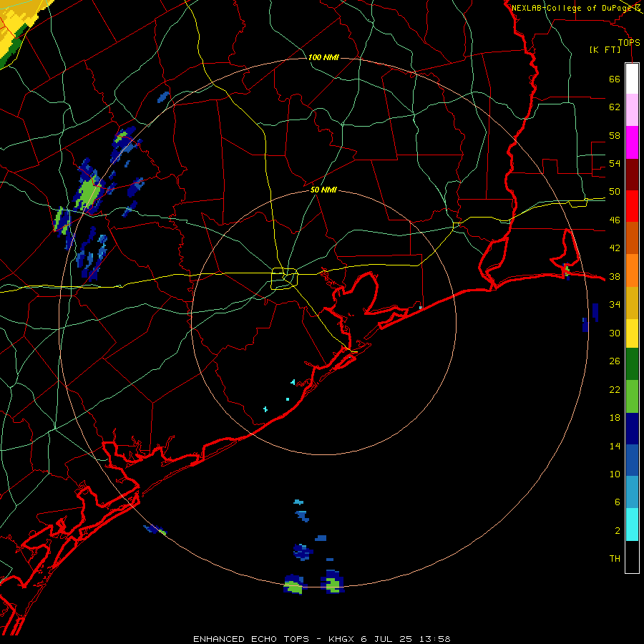Click the black TH legend swatch
644x644 pixels.
click(x=632, y=557)
